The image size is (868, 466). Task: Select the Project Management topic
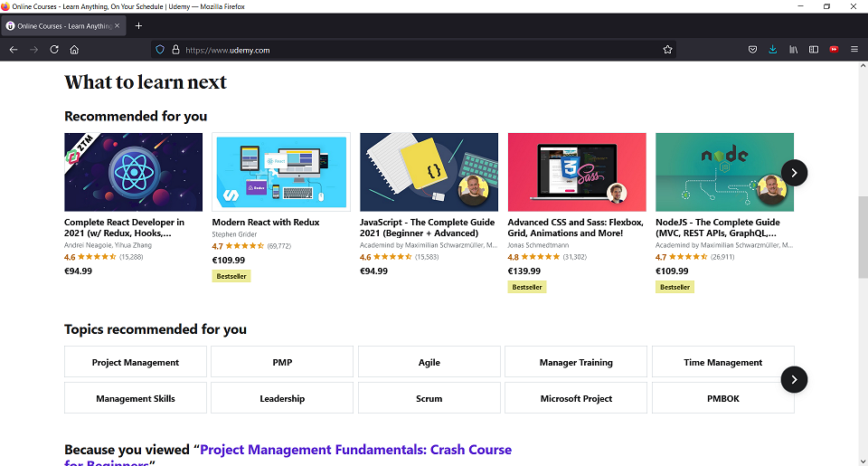click(x=135, y=362)
